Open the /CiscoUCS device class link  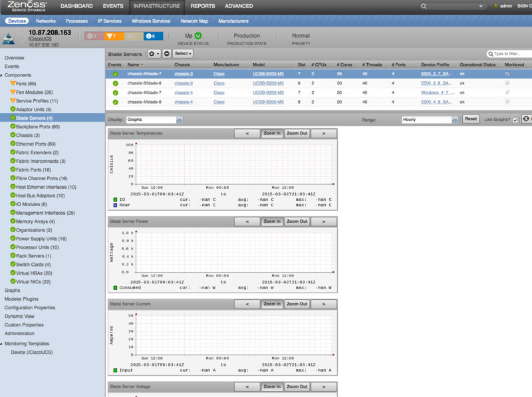coord(40,39)
